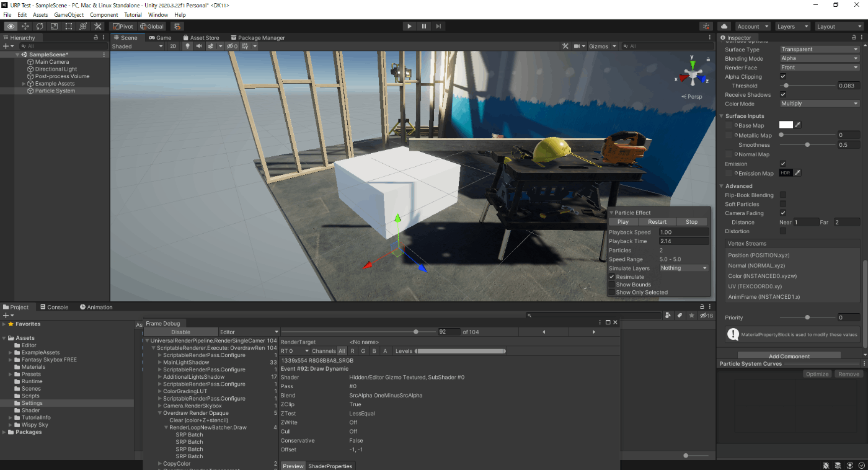Open Render Face dropdown

click(x=819, y=68)
